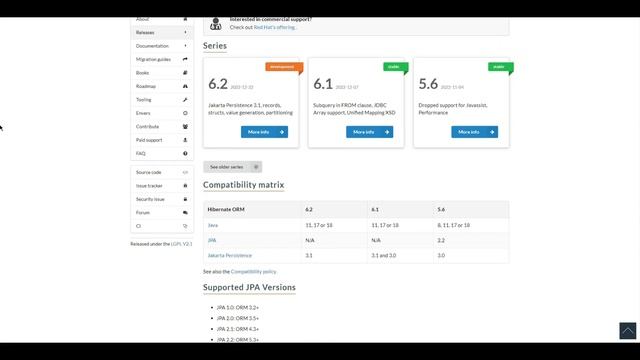640x360 pixels.
Task: Open the JPA link in compatibility matrix
Action: pyautogui.click(x=212, y=240)
